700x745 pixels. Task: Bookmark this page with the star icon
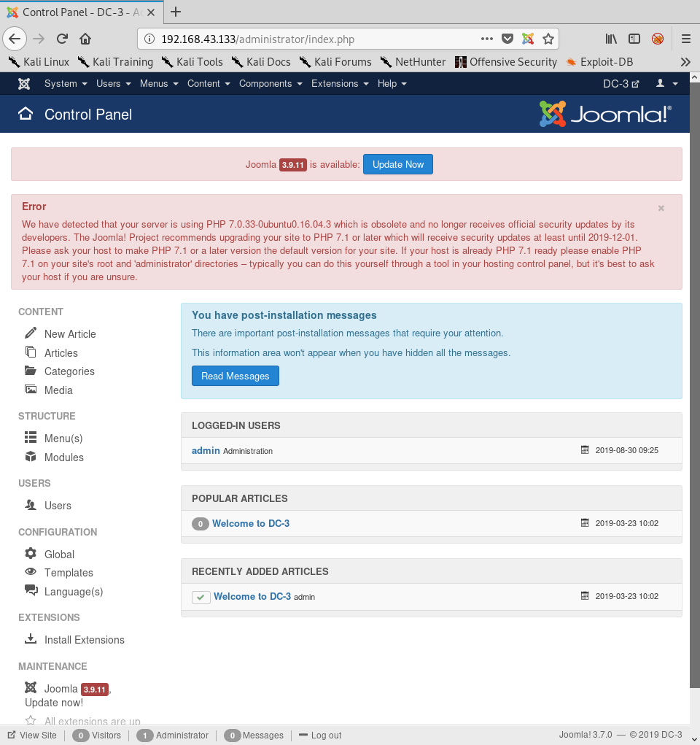coord(548,39)
